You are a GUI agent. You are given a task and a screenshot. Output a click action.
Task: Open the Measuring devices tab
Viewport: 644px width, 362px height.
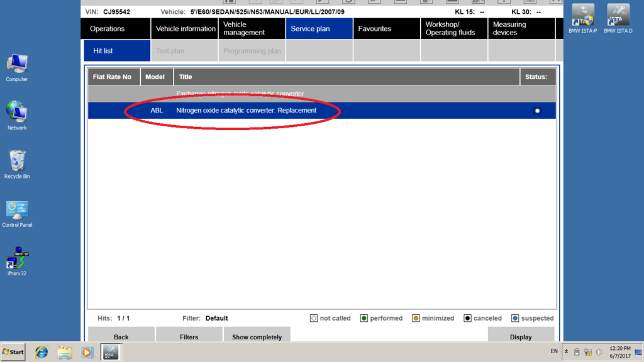[x=521, y=29]
